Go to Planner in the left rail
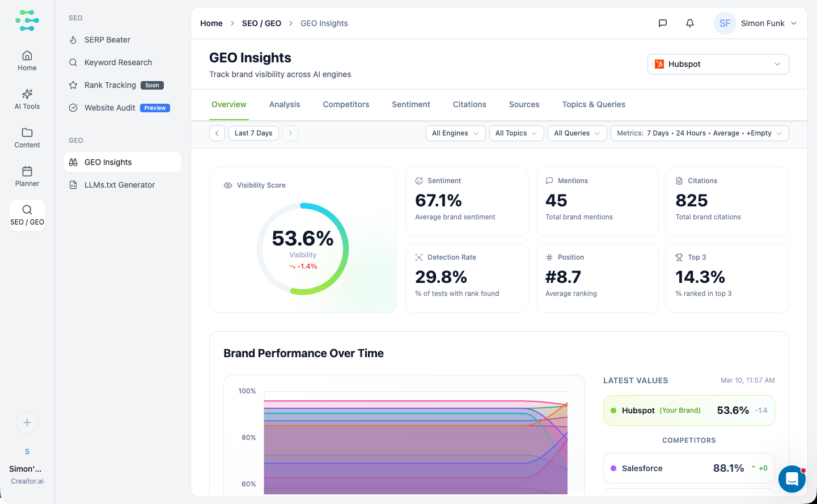817x504 pixels. 27,176
